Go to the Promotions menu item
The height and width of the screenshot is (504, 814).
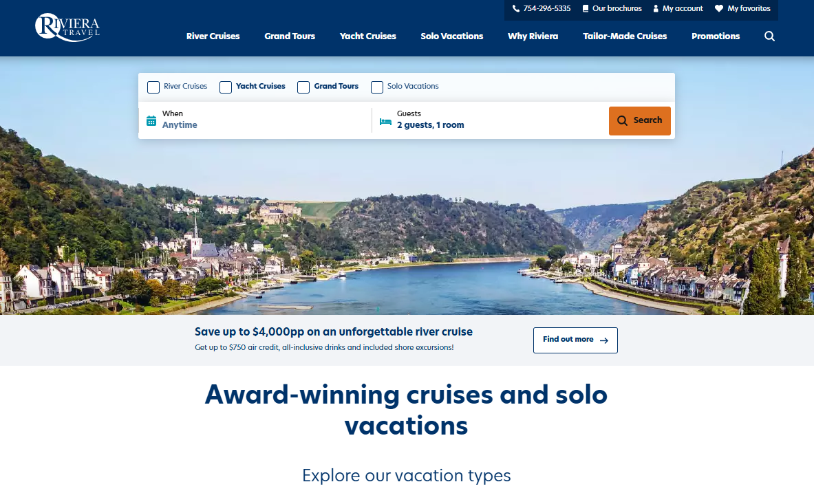(x=716, y=36)
